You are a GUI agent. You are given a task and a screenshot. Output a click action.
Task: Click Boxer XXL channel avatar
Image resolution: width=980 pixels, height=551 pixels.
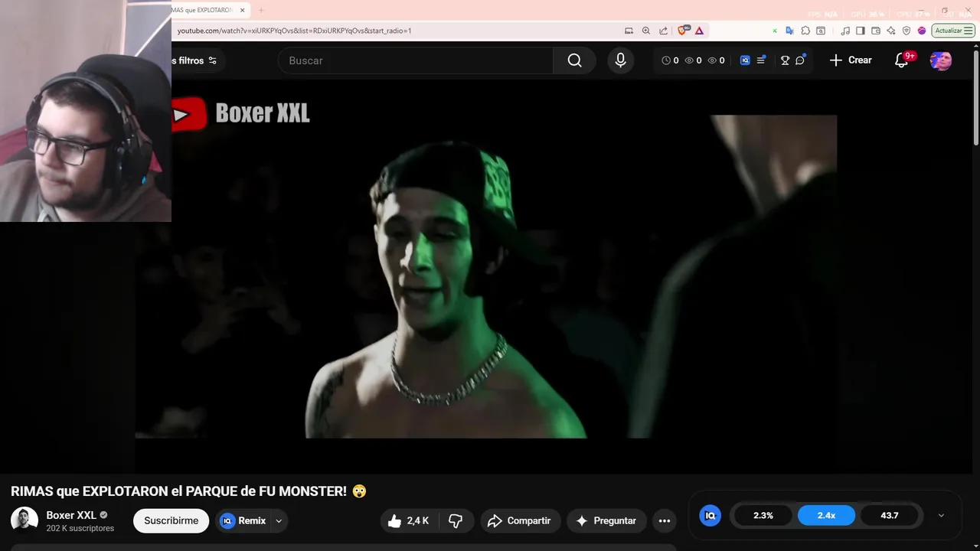point(24,520)
